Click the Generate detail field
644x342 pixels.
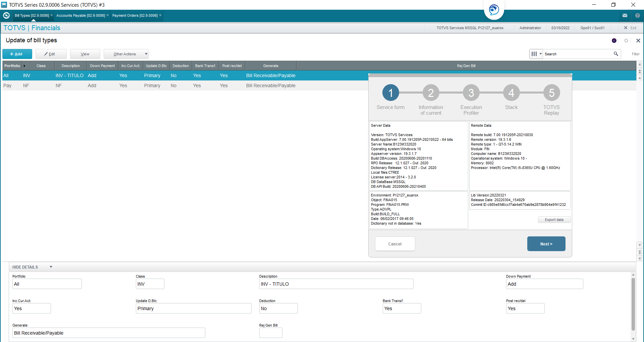coord(109,333)
